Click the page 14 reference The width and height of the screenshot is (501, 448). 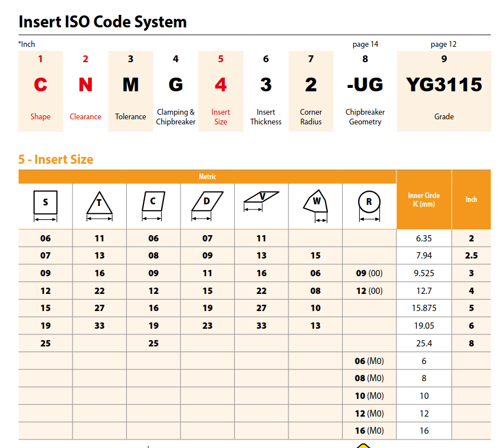tap(365, 44)
